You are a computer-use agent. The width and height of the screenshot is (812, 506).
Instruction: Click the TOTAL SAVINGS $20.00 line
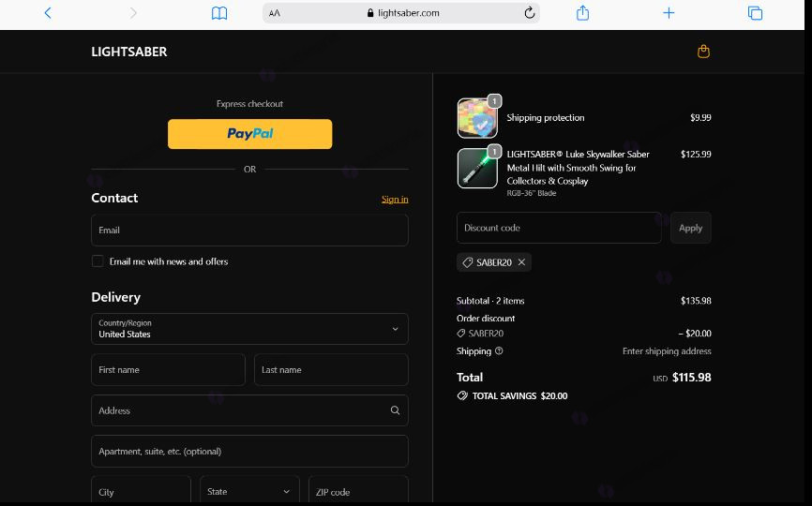[x=512, y=395]
